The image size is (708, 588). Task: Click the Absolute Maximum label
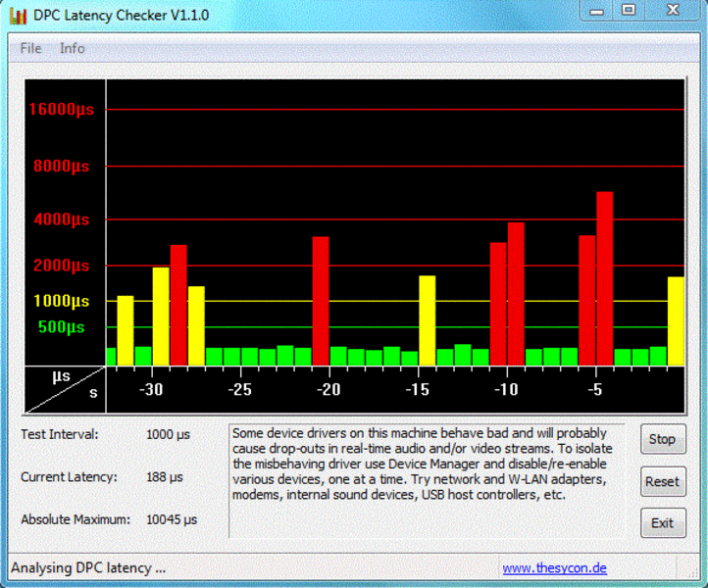(76, 519)
